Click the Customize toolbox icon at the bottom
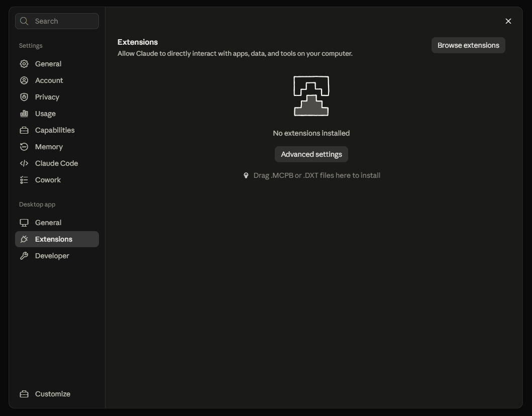This screenshot has width=532, height=416. [x=24, y=394]
